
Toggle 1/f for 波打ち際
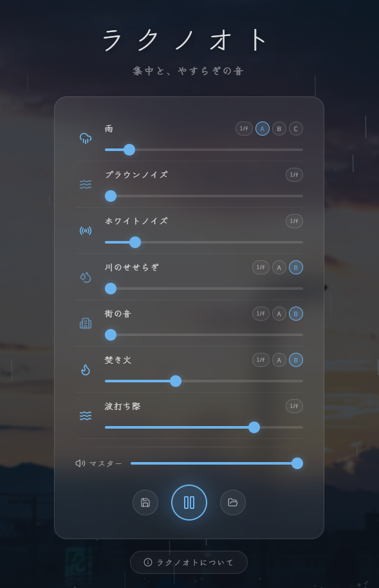[294, 406]
